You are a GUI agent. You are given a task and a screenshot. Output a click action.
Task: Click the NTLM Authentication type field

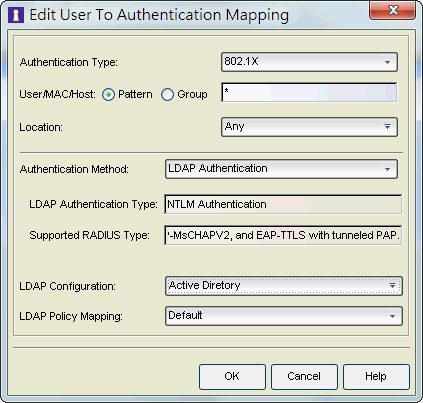point(283,204)
